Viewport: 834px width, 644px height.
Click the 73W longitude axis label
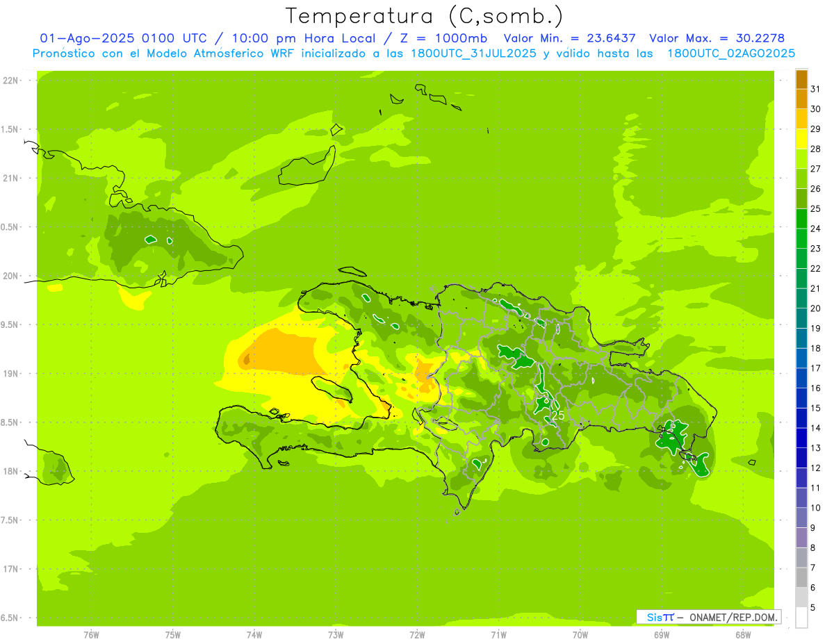click(336, 636)
